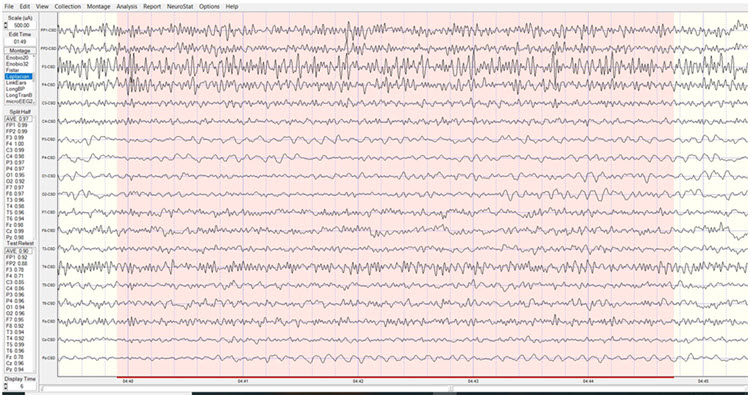The height and width of the screenshot is (395, 750).
Task: Click the 04:43 time marker
Action: tap(473, 382)
